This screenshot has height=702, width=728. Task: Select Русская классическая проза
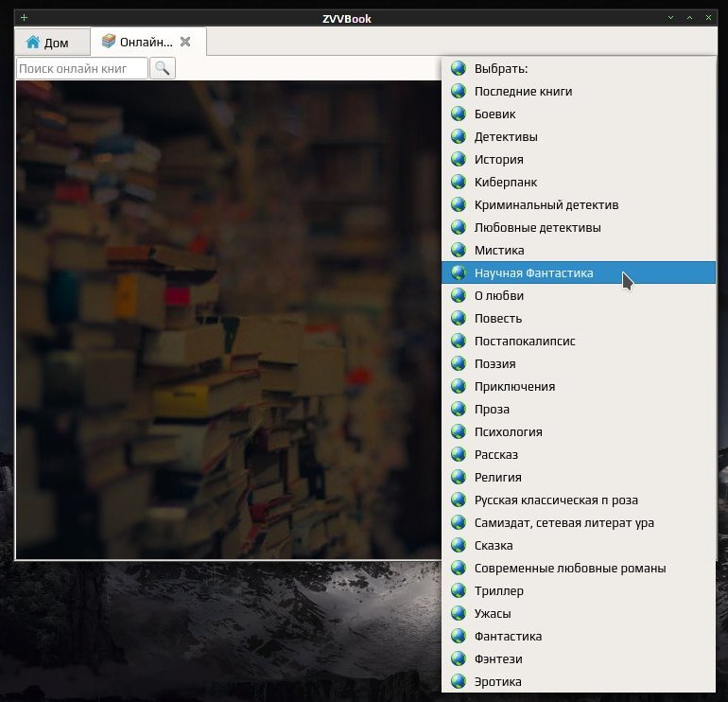(579, 500)
